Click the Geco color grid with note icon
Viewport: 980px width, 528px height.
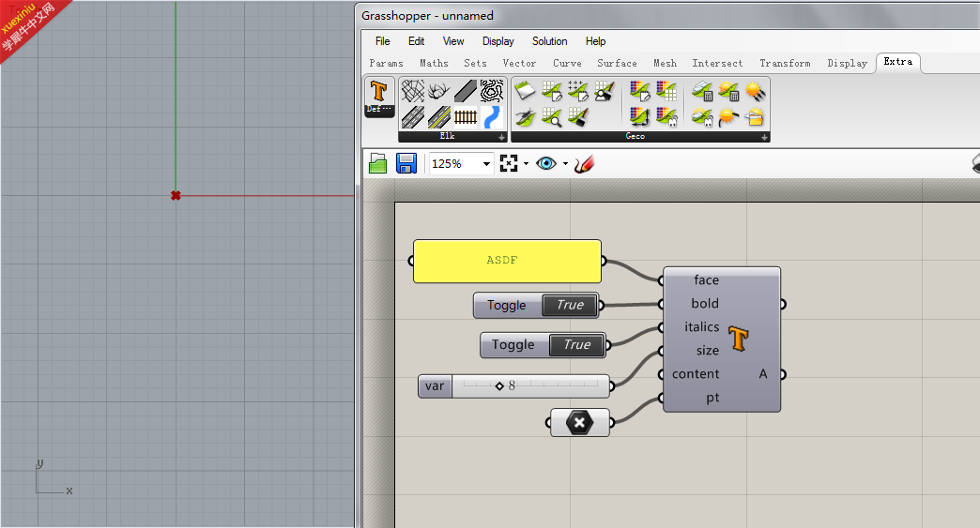[x=639, y=91]
